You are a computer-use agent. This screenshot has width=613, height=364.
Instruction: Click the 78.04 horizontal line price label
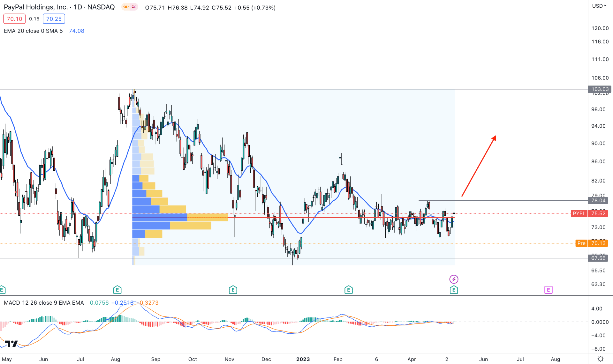pos(598,200)
